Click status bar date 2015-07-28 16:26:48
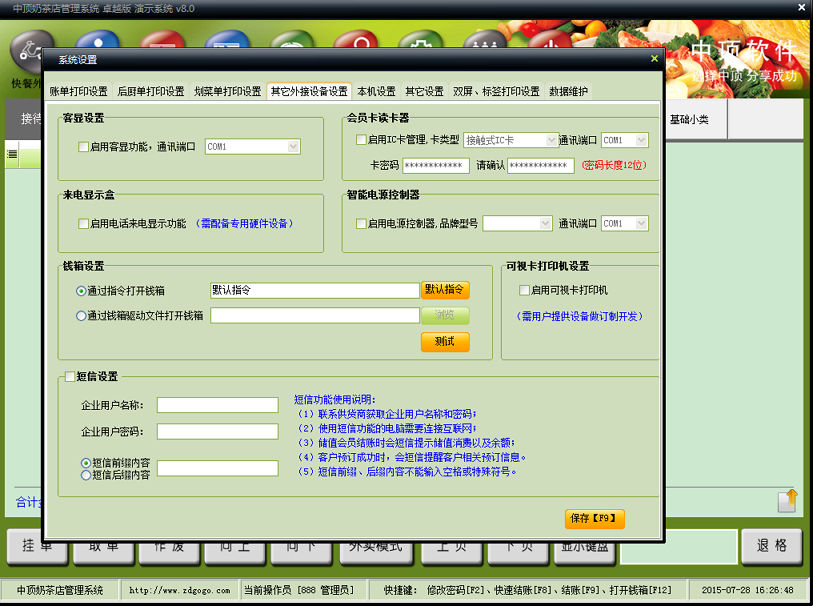 click(747, 590)
